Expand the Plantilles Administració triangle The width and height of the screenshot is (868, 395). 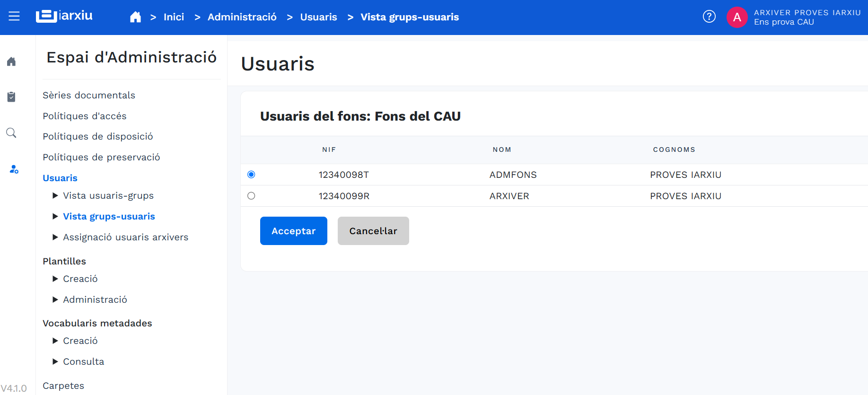(55, 299)
